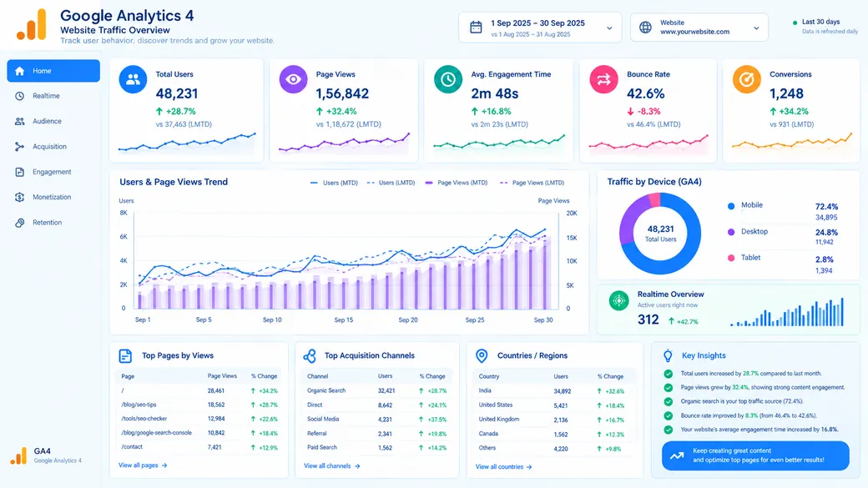
Task: Toggle Users (LMTD) legend series
Action: pos(391,183)
